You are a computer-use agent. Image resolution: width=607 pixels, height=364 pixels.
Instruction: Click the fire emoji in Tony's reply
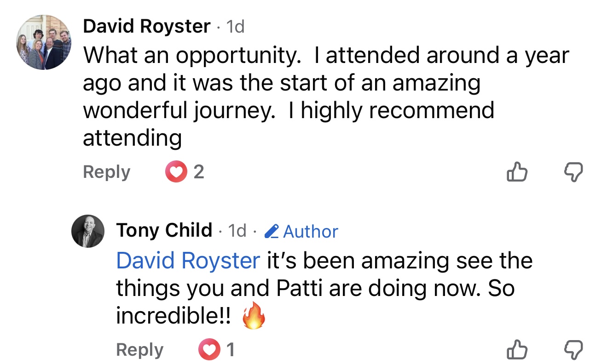point(254,317)
